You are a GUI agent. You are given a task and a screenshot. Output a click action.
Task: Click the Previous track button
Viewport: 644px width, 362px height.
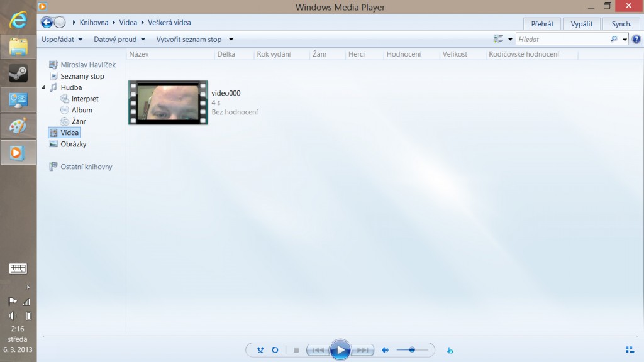click(x=318, y=350)
